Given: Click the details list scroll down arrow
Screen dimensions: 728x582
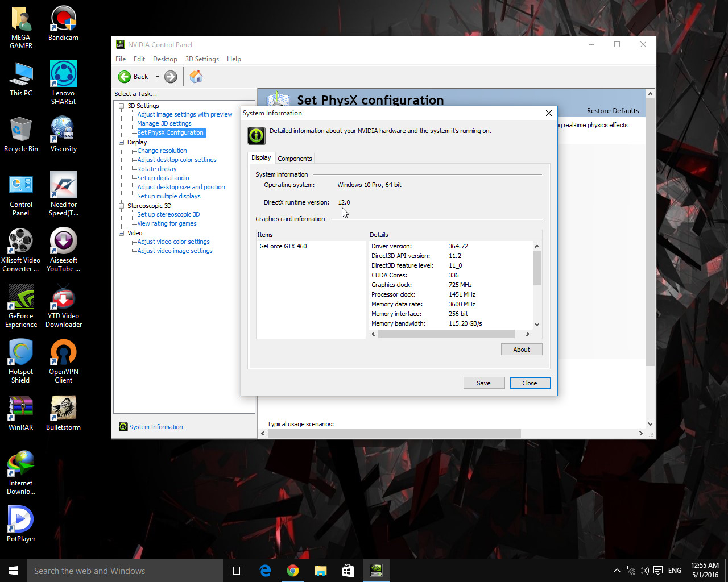Looking at the screenshot, I should pos(537,325).
